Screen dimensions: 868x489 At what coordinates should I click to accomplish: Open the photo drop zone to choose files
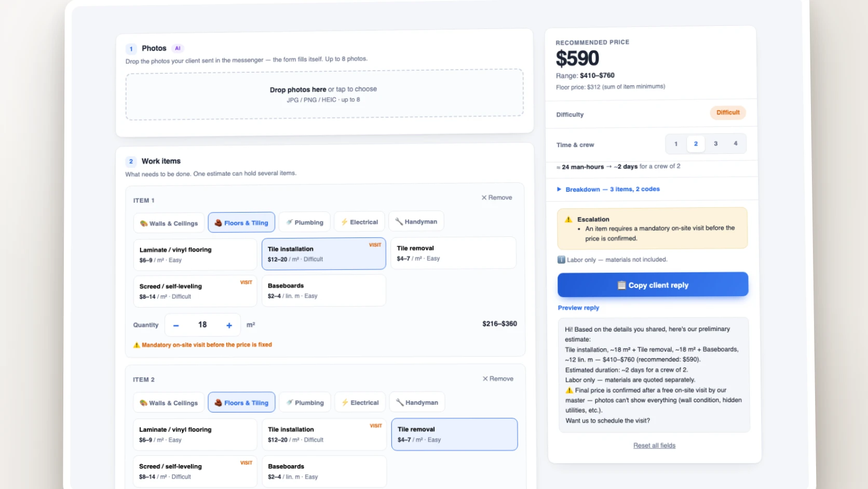point(324,94)
